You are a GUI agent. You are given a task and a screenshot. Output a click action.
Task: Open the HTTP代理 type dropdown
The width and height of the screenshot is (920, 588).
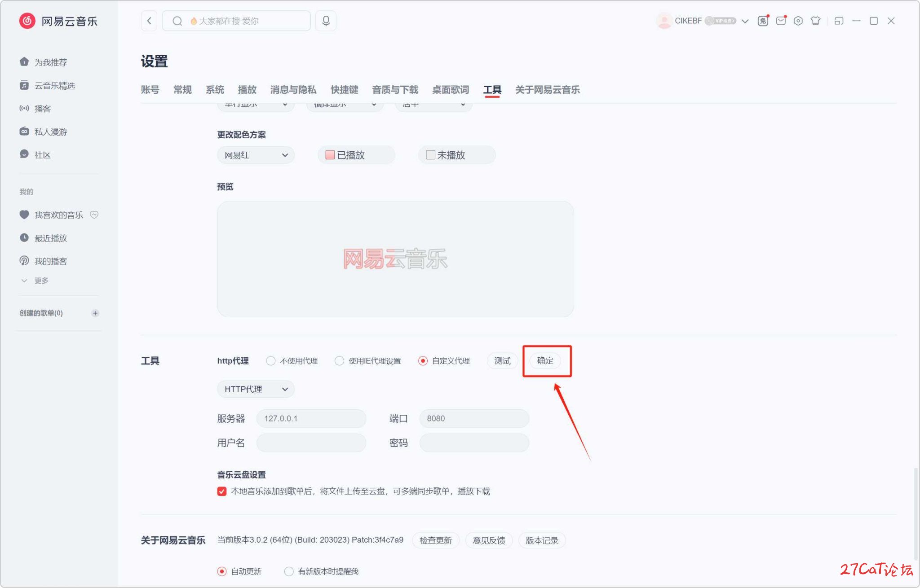click(256, 389)
